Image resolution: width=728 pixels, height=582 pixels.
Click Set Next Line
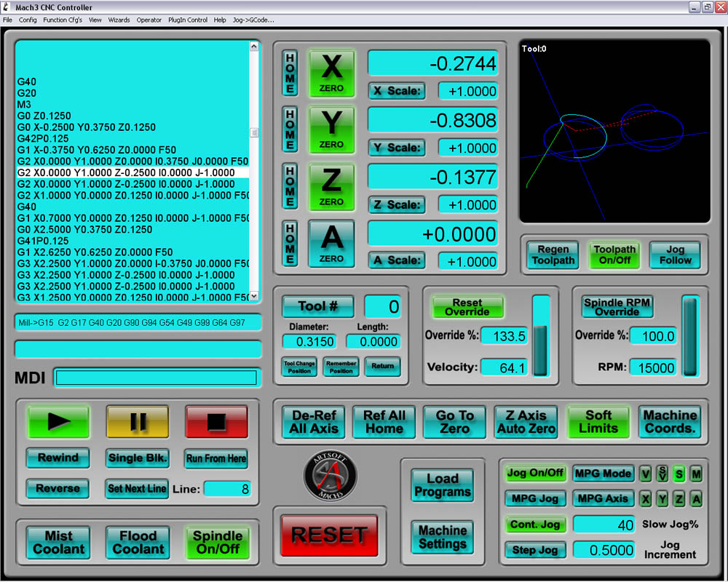(137, 489)
